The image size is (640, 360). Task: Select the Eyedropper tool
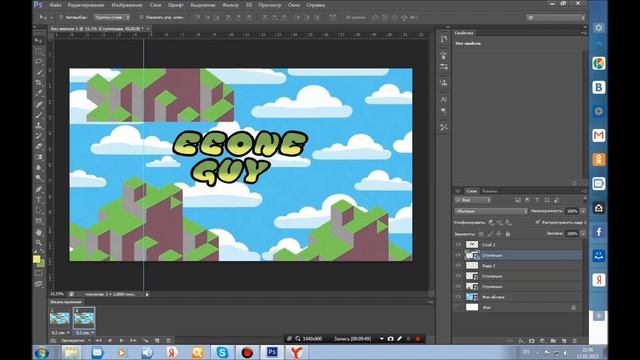(x=39, y=93)
